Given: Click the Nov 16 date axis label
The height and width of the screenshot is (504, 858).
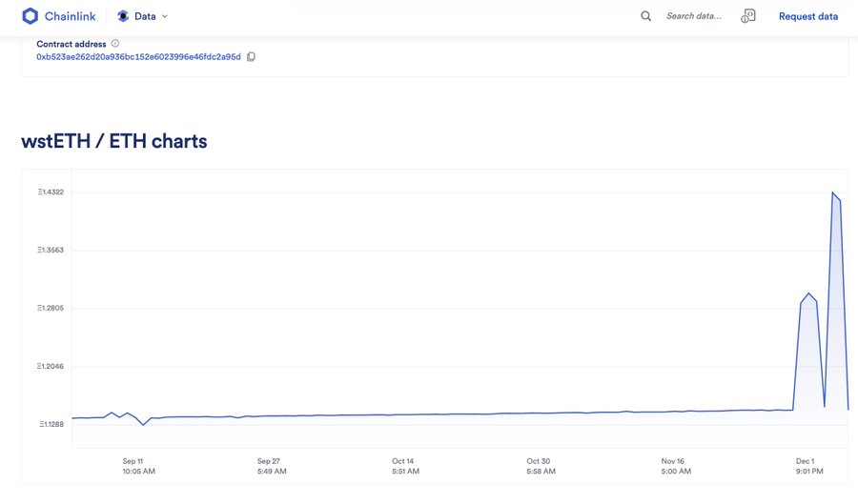Looking at the screenshot, I should pyautogui.click(x=673, y=461).
